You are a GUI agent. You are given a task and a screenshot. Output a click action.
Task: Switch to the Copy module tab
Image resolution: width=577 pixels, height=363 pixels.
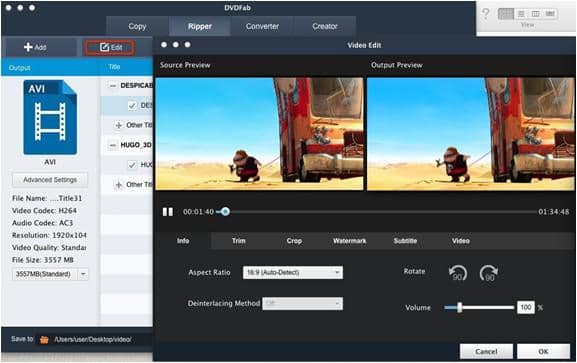(x=137, y=27)
